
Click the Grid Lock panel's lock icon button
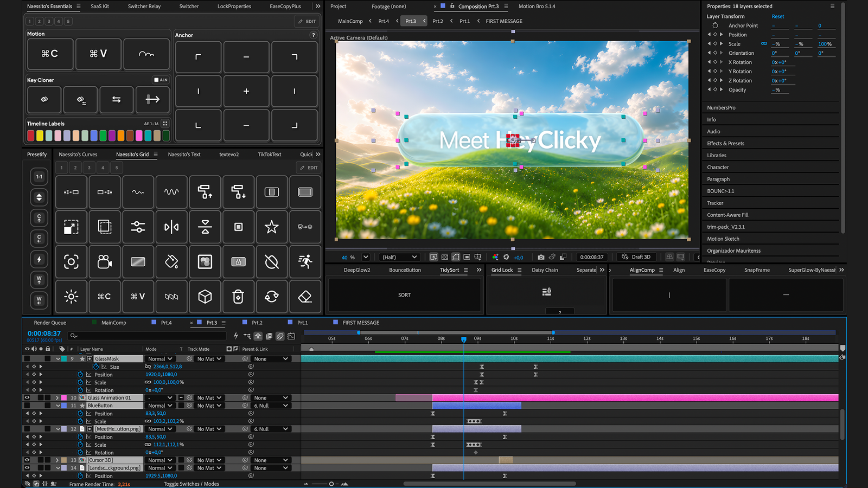click(x=546, y=292)
